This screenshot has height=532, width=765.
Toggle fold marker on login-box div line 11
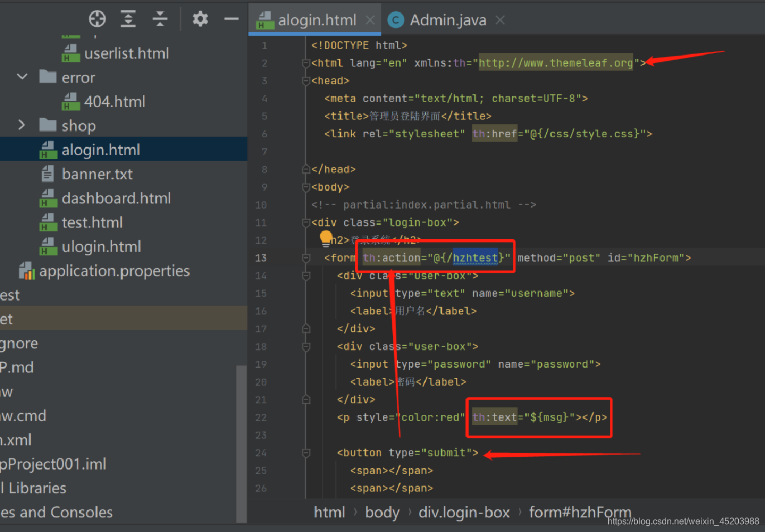pos(306,223)
